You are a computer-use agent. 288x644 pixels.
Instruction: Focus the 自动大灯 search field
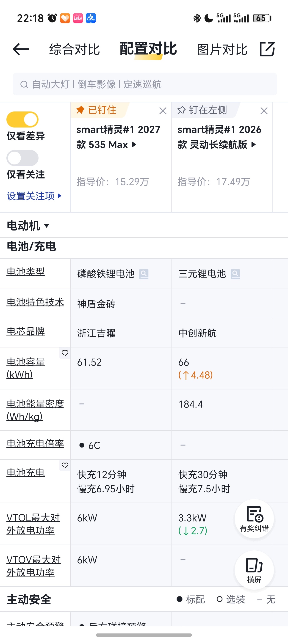[145, 84]
